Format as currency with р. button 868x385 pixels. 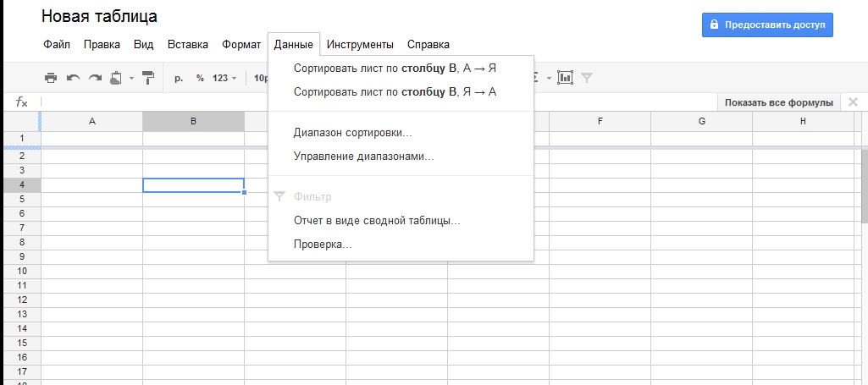click(179, 78)
